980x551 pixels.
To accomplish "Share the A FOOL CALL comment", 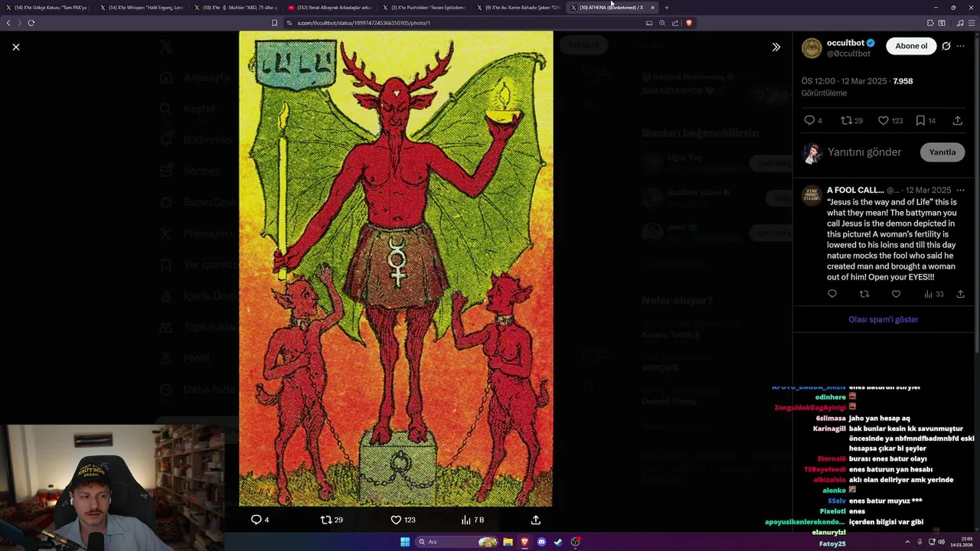I will click(x=960, y=294).
